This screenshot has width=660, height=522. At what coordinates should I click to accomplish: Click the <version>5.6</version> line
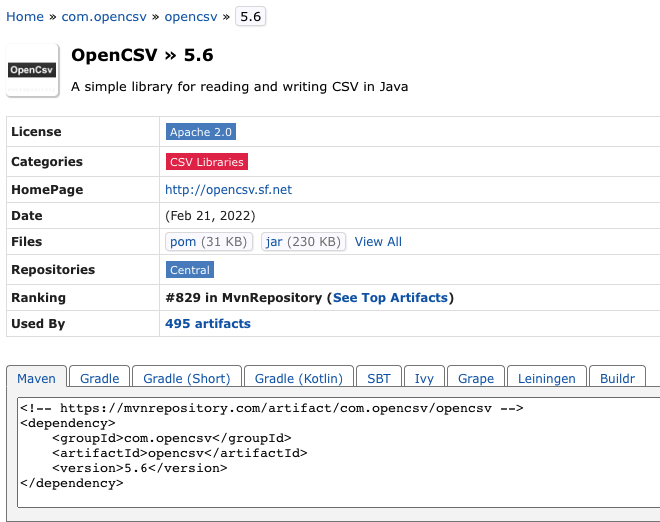point(140,468)
